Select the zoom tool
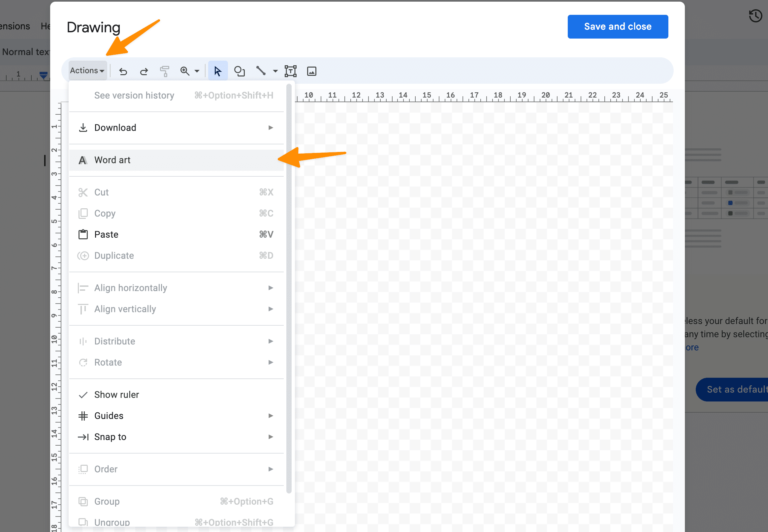 point(186,71)
